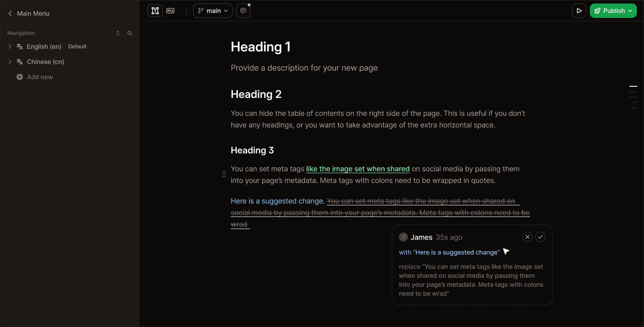Viewport: 644px width, 327px height.
Task: Open the page preview play icon
Action: [x=579, y=10]
